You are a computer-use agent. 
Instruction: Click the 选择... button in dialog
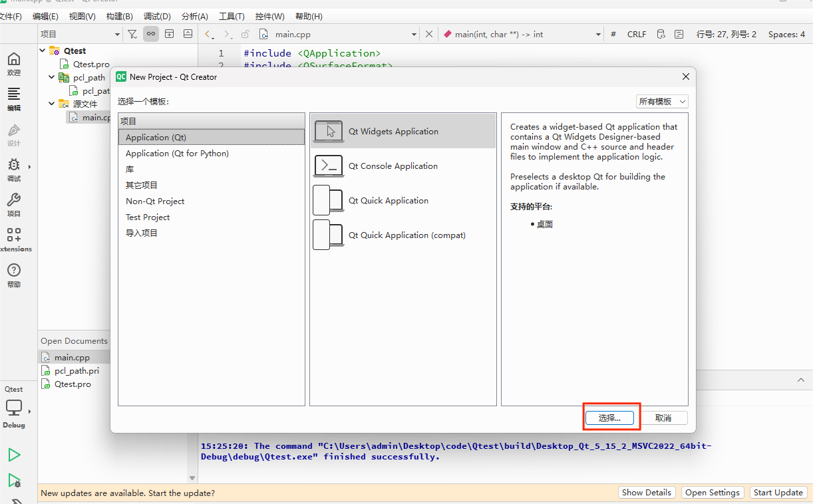(x=609, y=418)
